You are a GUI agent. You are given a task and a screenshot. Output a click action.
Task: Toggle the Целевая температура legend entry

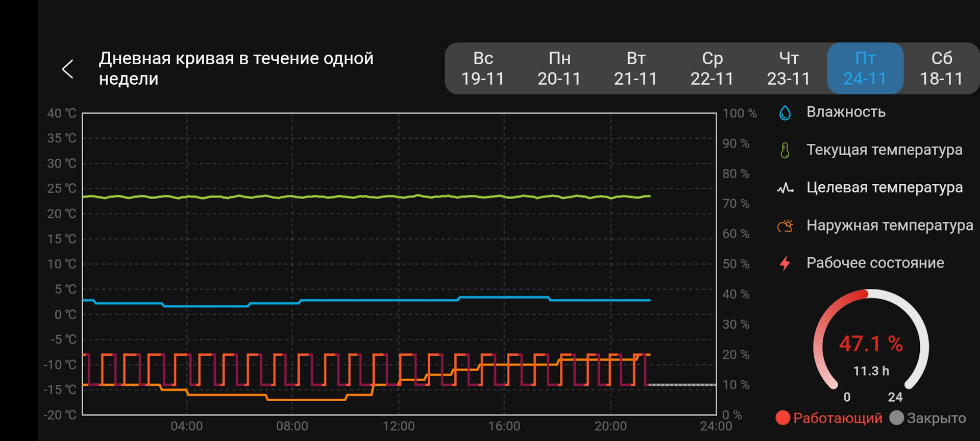pyautogui.click(x=885, y=187)
